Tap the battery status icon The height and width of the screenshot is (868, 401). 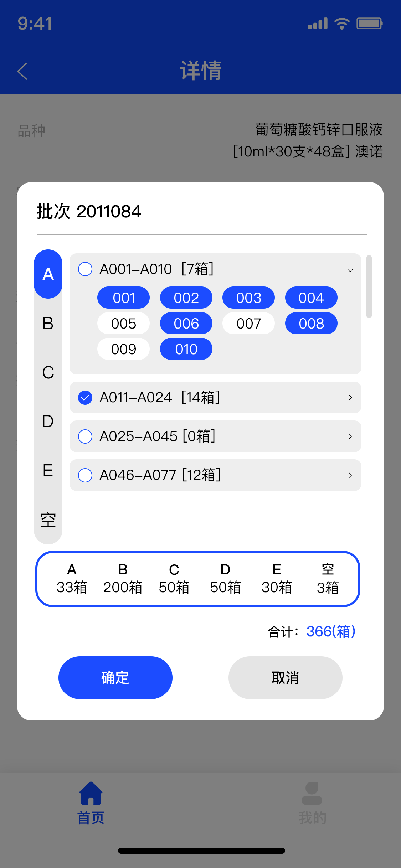click(369, 24)
